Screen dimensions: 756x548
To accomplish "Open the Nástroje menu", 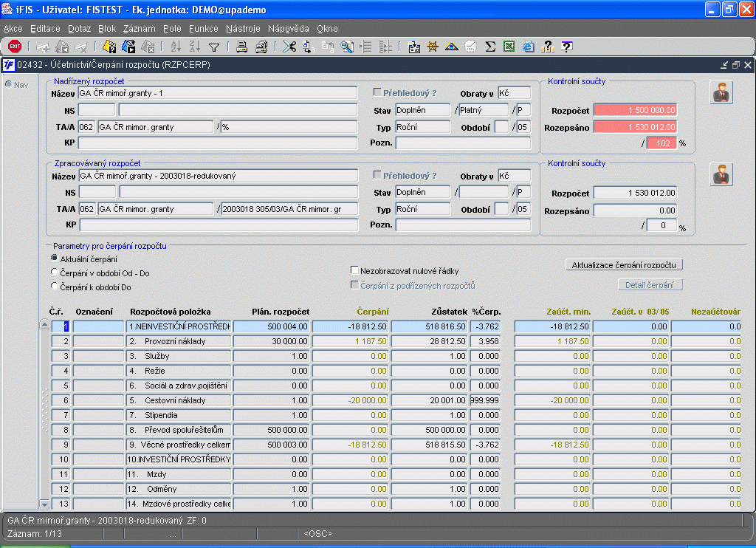I will point(243,29).
